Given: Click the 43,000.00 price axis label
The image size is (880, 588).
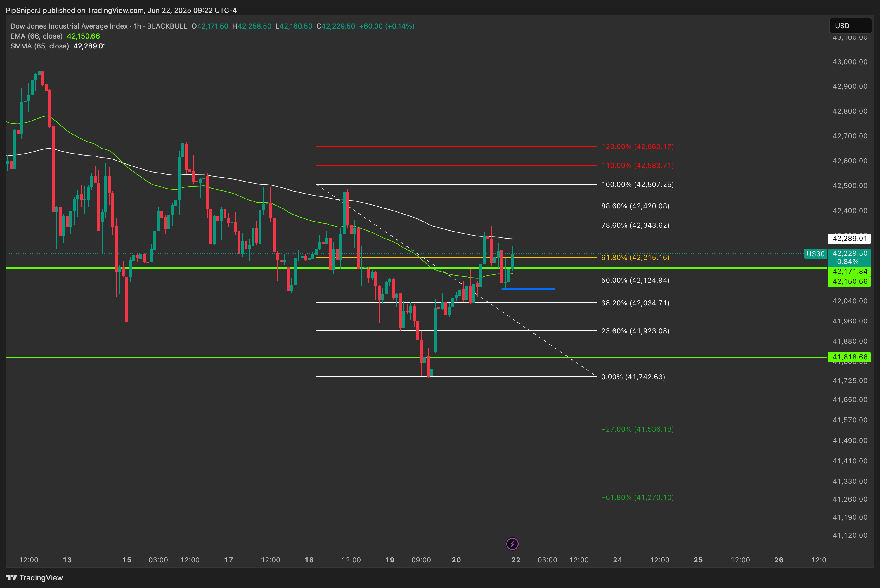Looking at the screenshot, I should pos(850,62).
